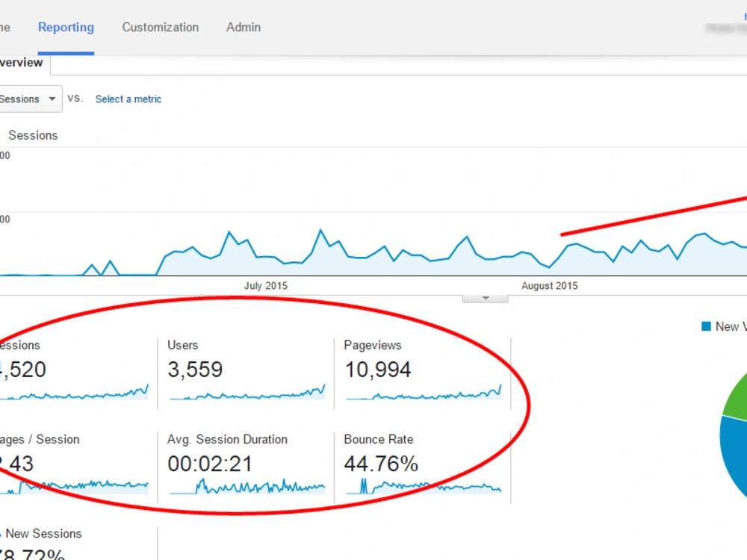Select the Avg. Session Duration label
The image size is (747, 560).
point(227,439)
